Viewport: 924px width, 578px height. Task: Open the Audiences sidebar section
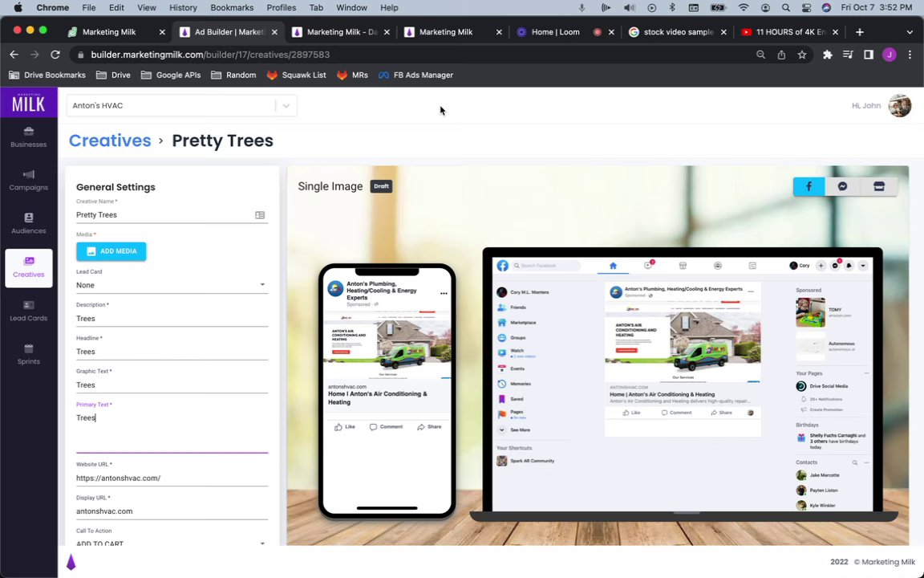[28, 223]
